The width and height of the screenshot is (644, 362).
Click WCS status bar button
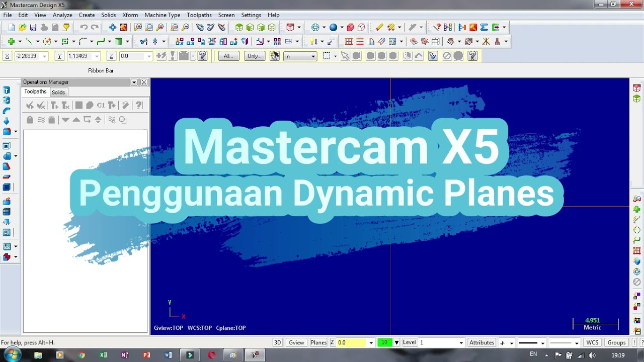593,342
